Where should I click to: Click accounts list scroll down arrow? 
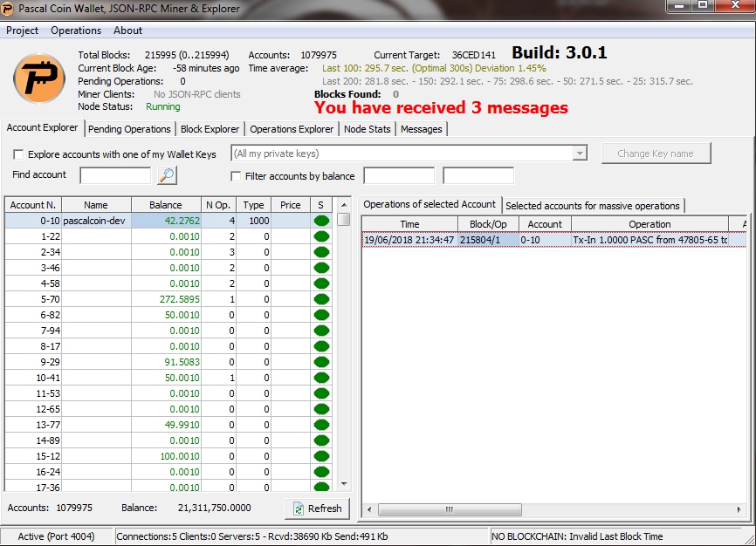(x=344, y=484)
